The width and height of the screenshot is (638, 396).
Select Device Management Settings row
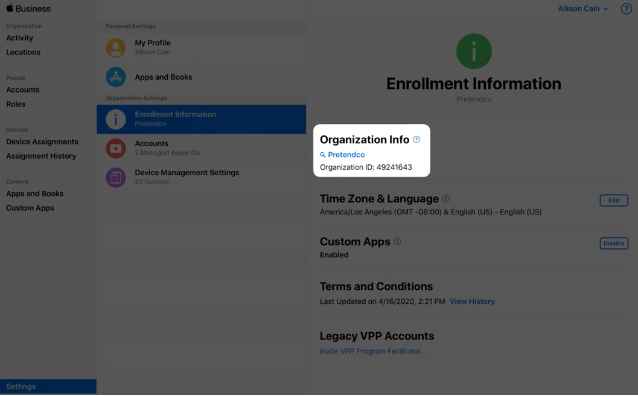(201, 177)
